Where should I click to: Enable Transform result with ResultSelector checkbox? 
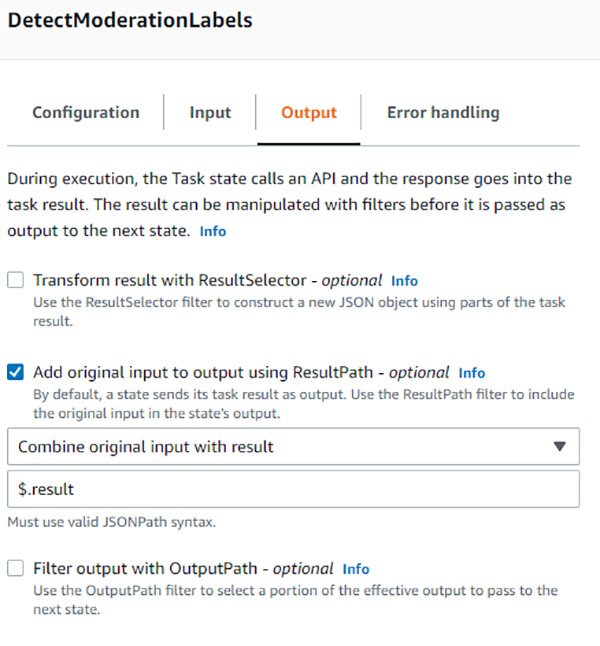tap(16, 281)
